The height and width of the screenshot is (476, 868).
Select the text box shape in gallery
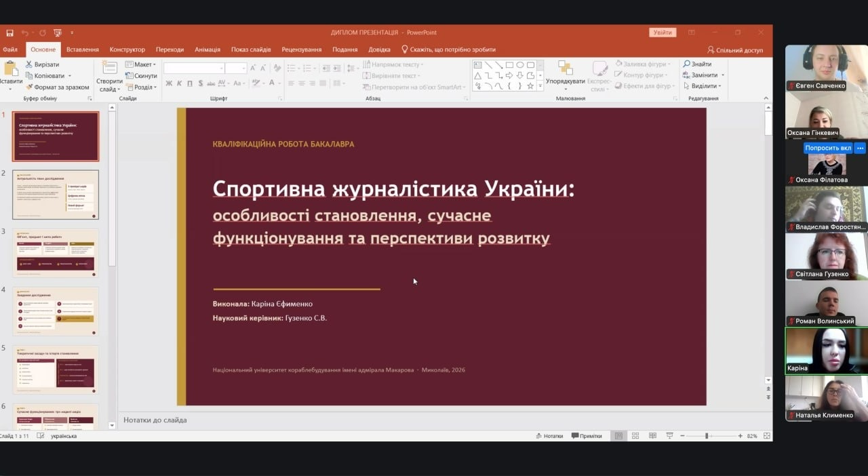point(477,65)
